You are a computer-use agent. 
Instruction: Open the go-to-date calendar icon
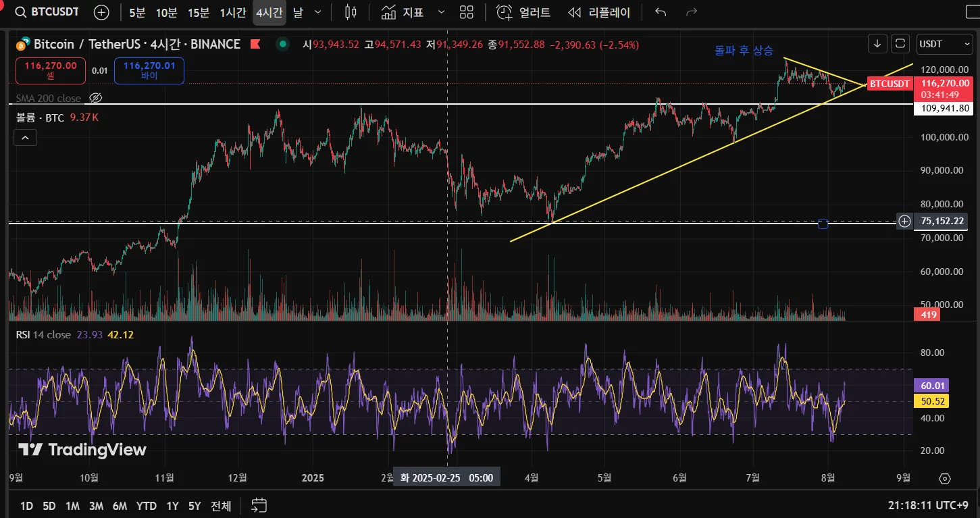pyautogui.click(x=259, y=505)
